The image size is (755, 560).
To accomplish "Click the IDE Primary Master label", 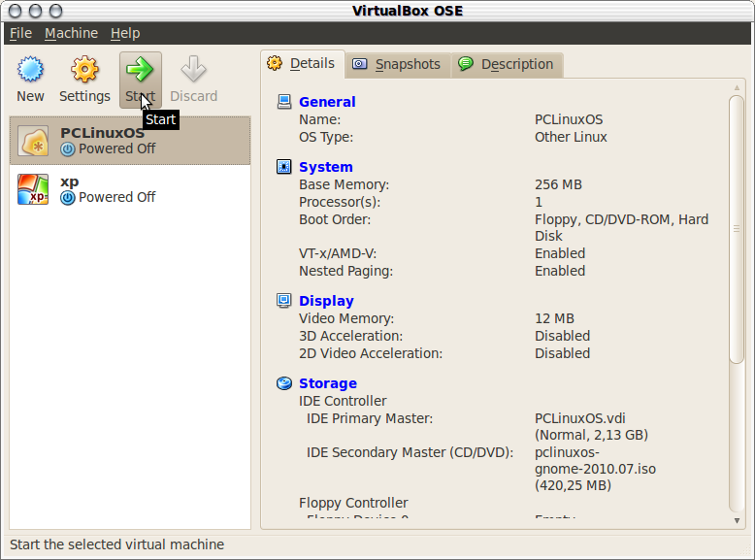I will pyautogui.click(x=370, y=418).
